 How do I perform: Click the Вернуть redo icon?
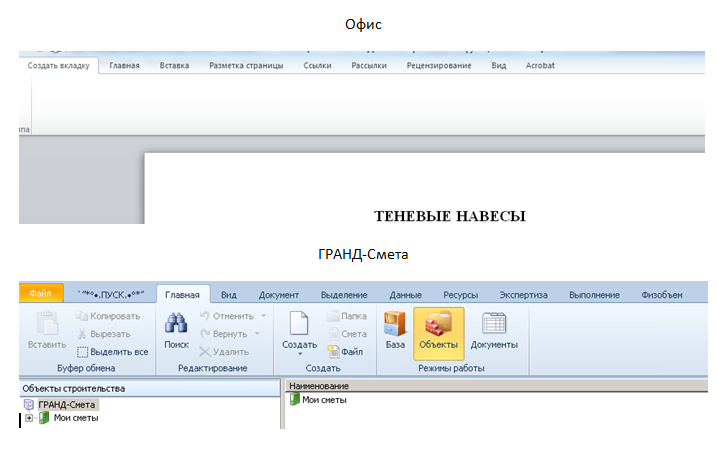pos(205,334)
